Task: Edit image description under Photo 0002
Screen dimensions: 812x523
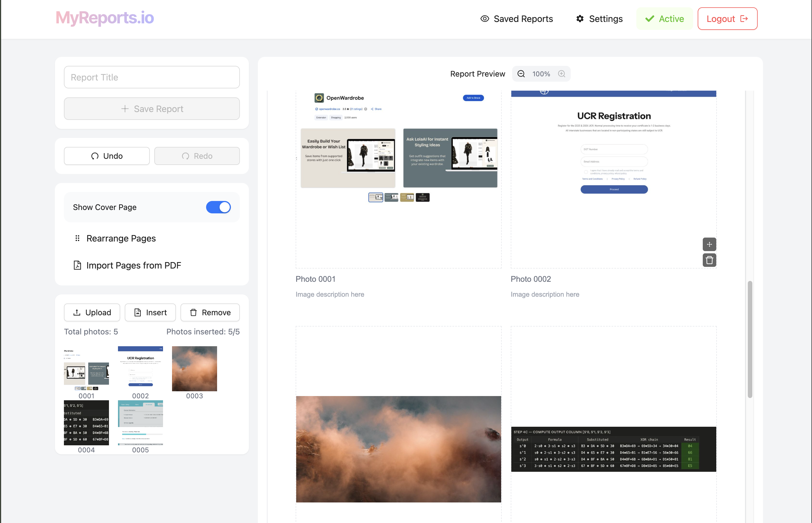Action: 545,294
